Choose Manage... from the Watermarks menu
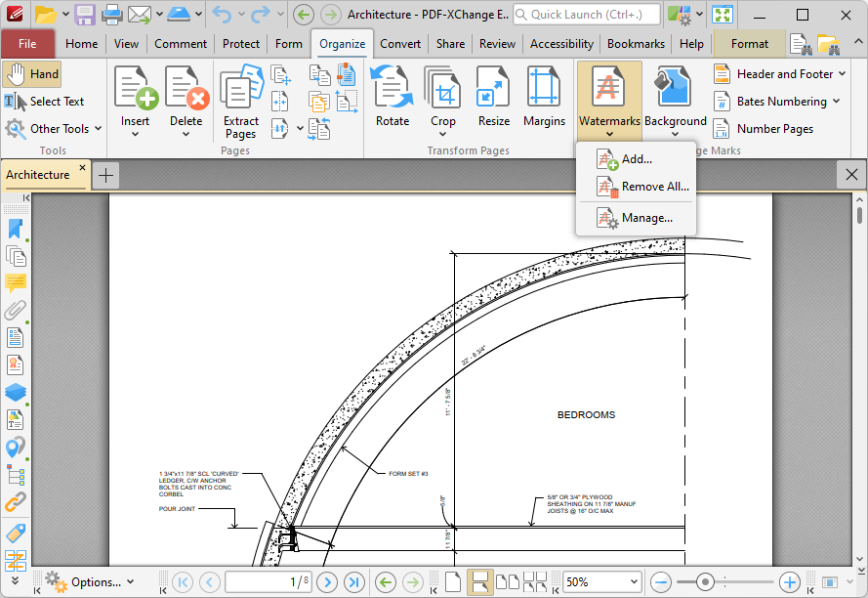Screen dimensions: 868x598 [636, 218]
